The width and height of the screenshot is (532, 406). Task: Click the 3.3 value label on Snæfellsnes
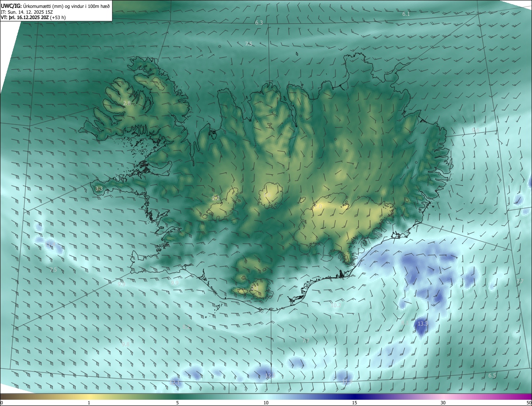tap(99, 189)
